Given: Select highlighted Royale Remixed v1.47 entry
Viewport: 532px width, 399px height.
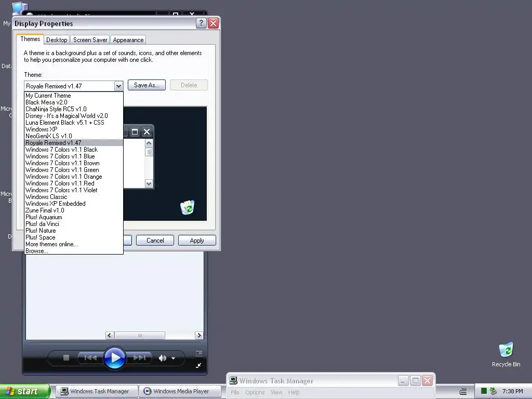Looking at the screenshot, I should coord(74,143).
